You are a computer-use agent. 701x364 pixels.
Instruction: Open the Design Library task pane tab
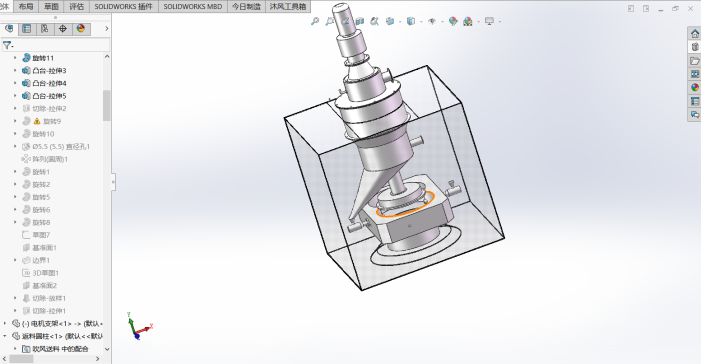pos(695,47)
